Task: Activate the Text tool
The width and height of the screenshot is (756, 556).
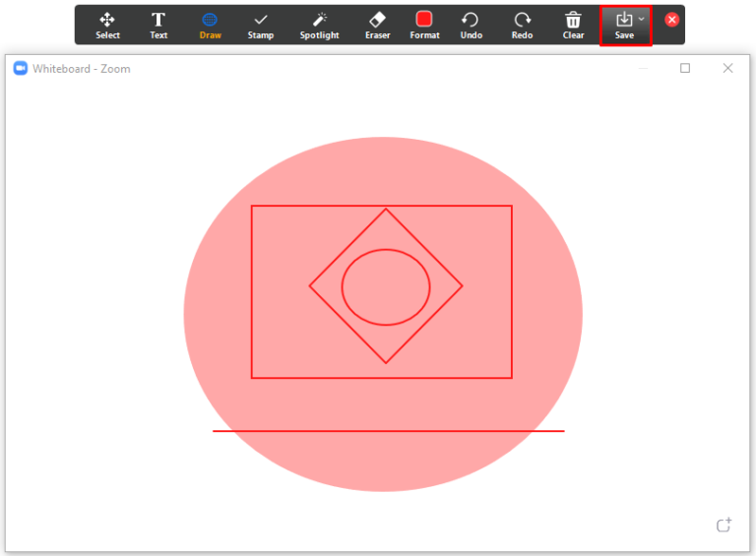Action: click(x=158, y=26)
